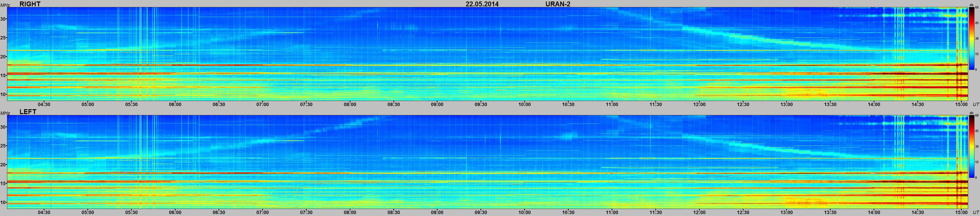Click 05:30 tick on RIGHT panel time axis
Image resolution: width=980 pixels, height=216 pixels.
tap(131, 104)
